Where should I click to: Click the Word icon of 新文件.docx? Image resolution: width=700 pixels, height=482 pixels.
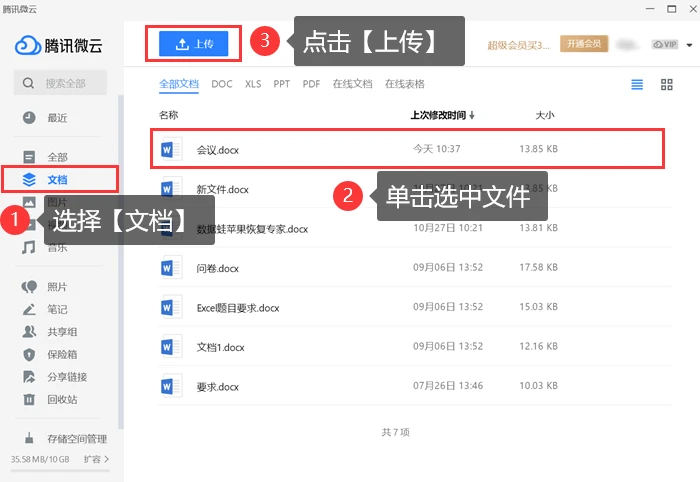click(x=171, y=188)
